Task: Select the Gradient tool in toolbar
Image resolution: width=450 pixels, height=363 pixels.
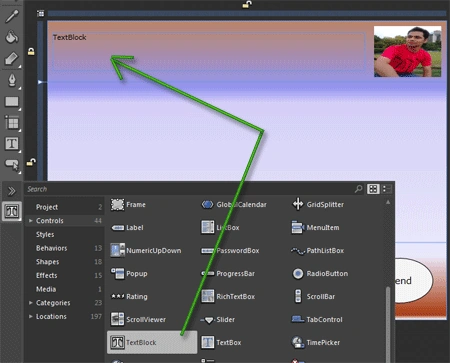Action: point(12,58)
